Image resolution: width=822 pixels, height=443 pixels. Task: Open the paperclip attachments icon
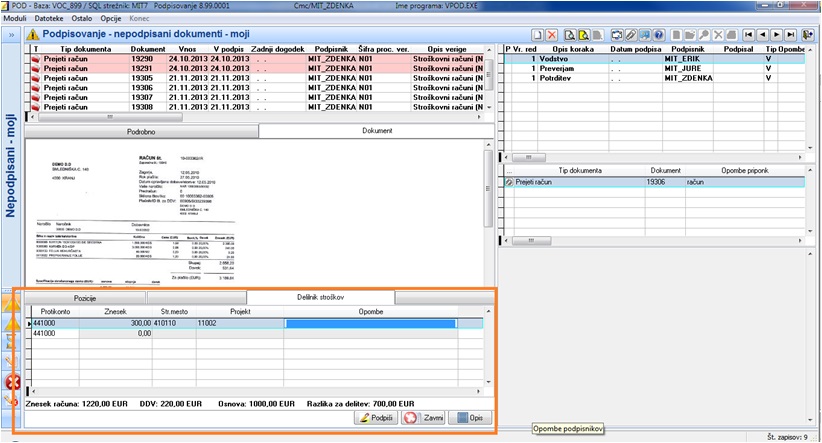[631, 35]
